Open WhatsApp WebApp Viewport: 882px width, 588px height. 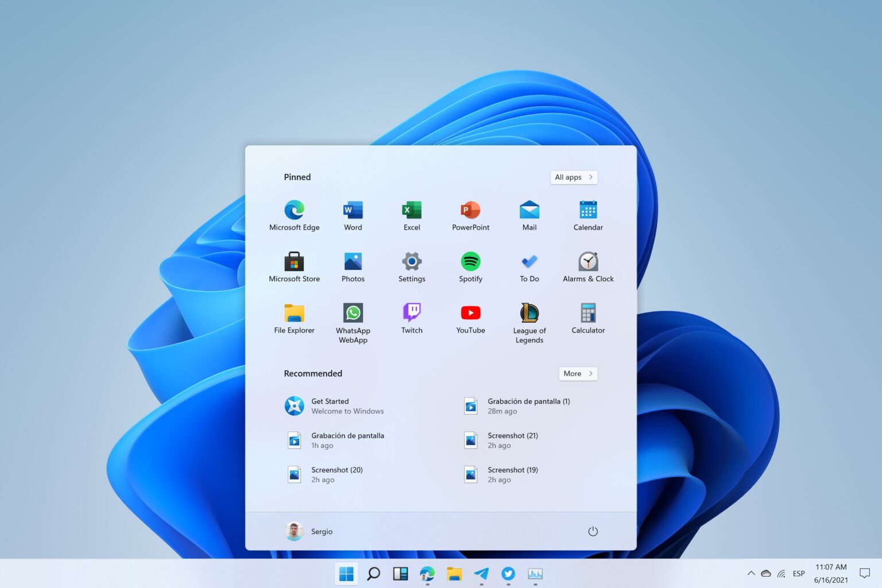[x=353, y=319]
